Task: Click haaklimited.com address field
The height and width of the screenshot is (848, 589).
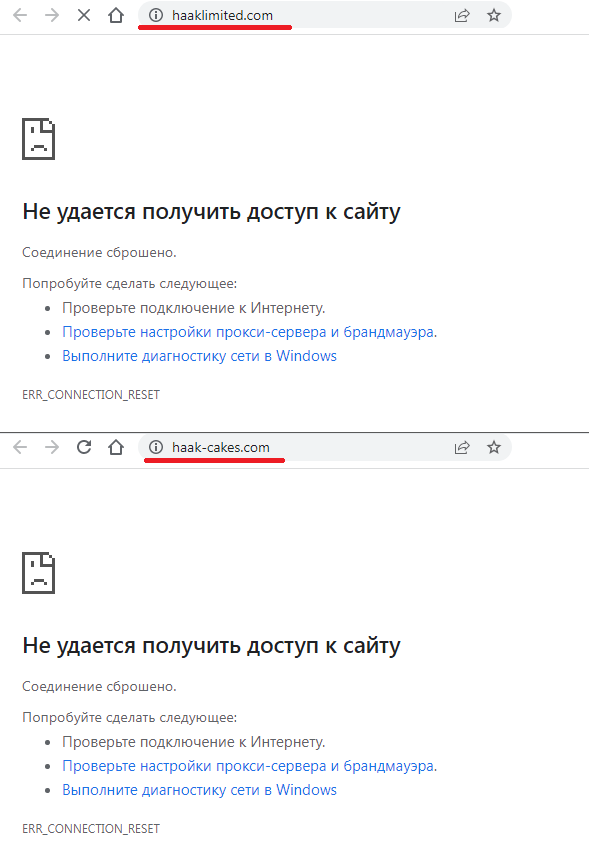Action: (x=325, y=15)
